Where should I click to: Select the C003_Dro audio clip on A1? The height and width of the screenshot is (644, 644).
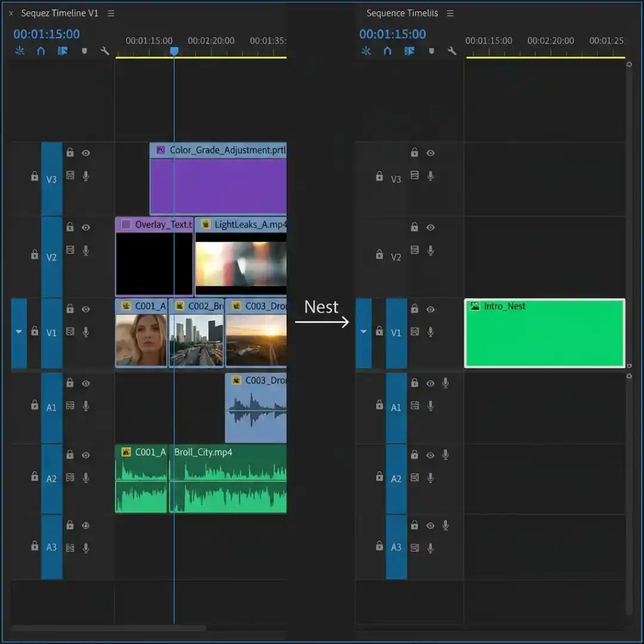click(x=256, y=408)
